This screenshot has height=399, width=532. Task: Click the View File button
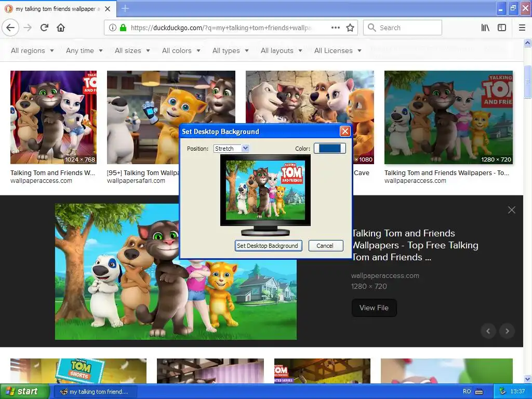click(x=374, y=308)
